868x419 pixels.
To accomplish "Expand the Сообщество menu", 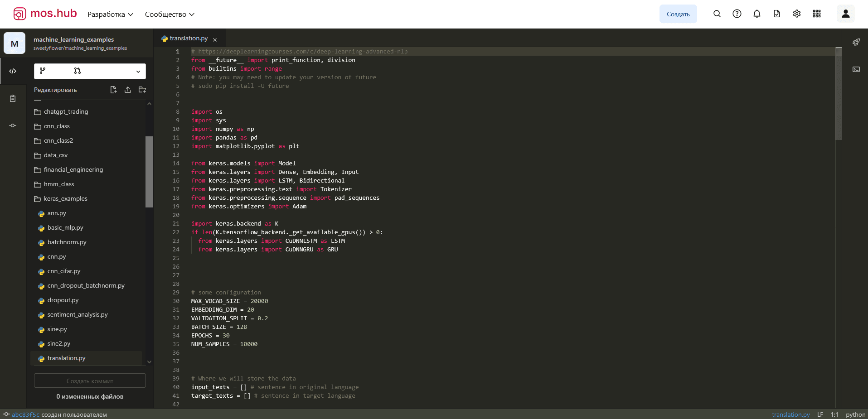I will pos(170,14).
